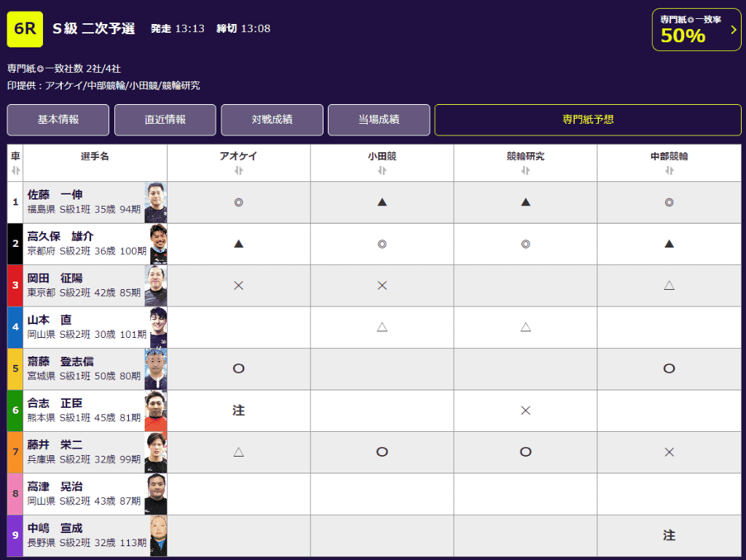Click 佐藤 一伸's rider photo
The width and height of the screenshot is (746, 560).
tap(156, 202)
